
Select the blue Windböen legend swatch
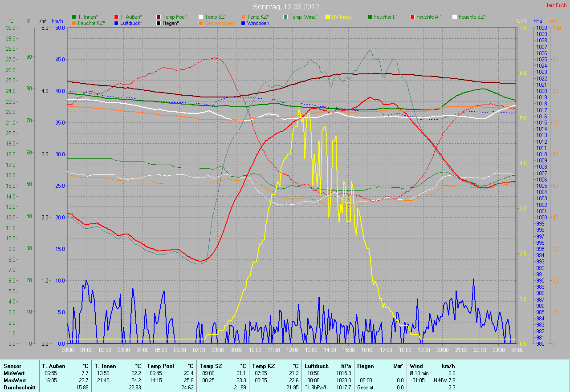pos(243,23)
